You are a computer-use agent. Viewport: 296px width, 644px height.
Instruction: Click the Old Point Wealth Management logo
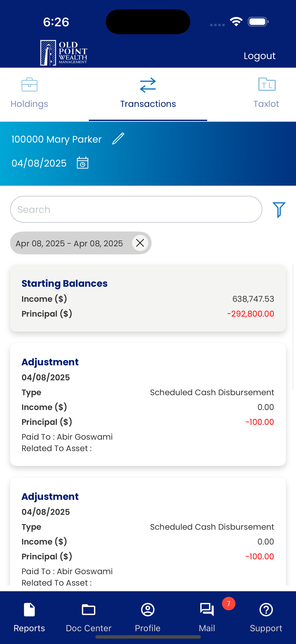[64, 53]
